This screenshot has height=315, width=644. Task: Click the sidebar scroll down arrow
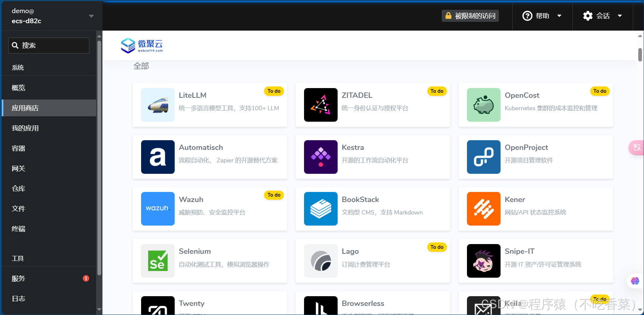pos(99,309)
